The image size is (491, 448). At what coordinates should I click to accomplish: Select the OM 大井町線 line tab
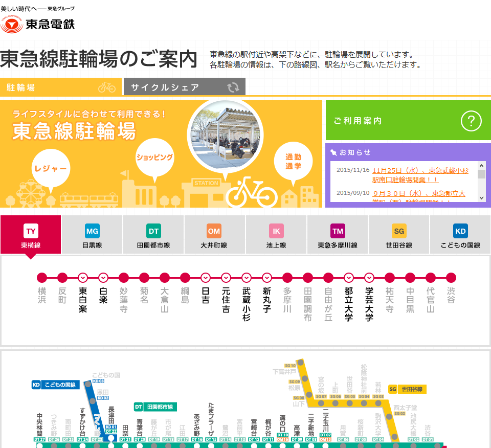tap(214, 235)
